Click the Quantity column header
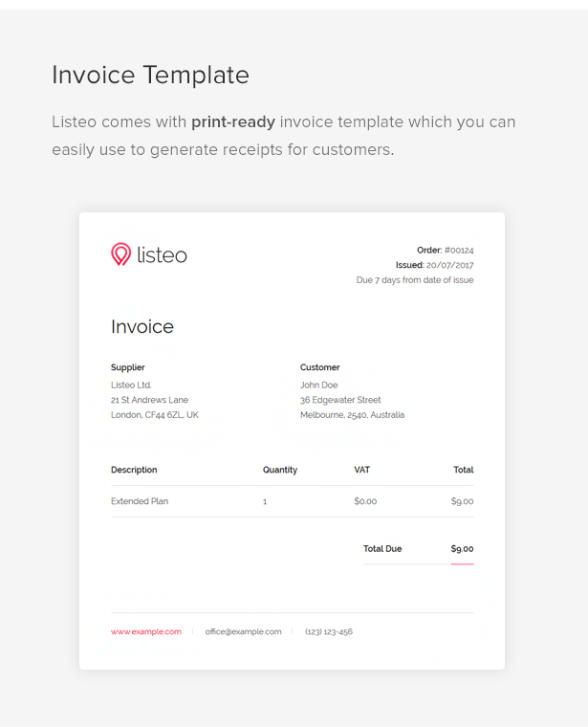 point(280,470)
